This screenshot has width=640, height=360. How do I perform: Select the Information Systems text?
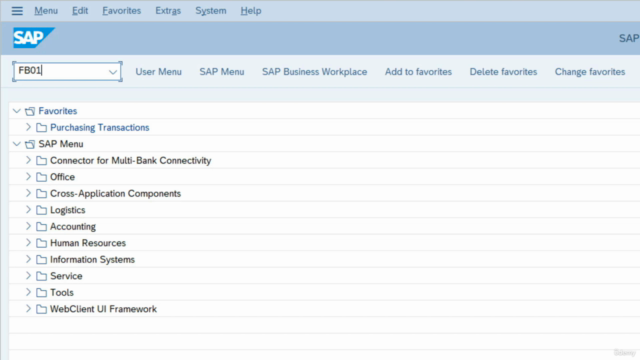click(92, 260)
